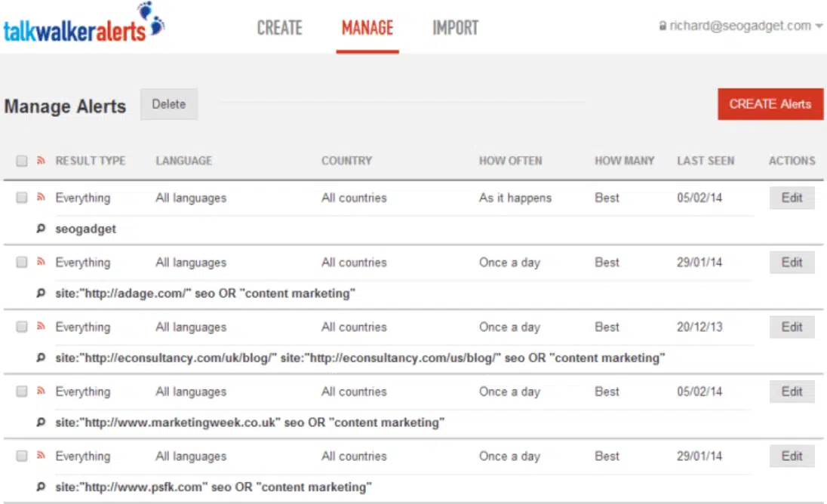Click the Delete button

(169, 105)
